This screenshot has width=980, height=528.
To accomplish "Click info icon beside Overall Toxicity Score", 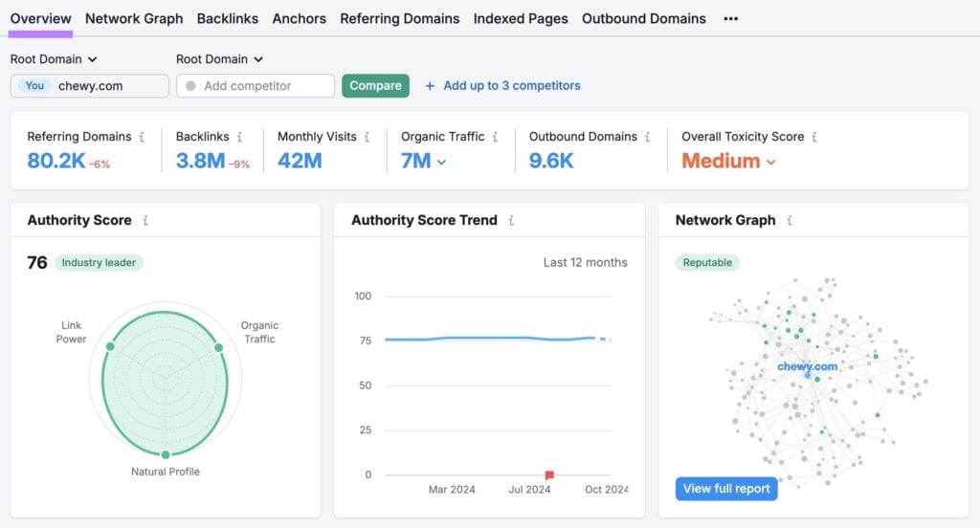I will pyautogui.click(x=814, y=137).
